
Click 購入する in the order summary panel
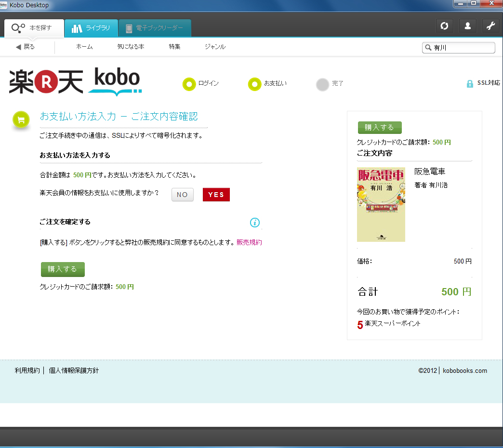coord(380,128)
